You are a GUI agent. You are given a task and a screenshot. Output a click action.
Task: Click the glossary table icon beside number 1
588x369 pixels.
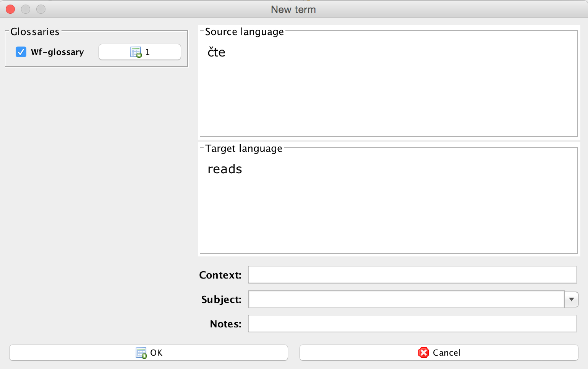[136, 52]
